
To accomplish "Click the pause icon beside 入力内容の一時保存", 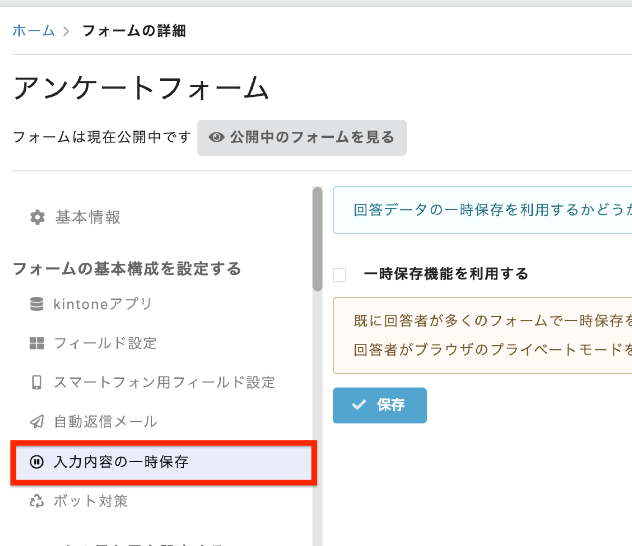I will tap(37, 461).
